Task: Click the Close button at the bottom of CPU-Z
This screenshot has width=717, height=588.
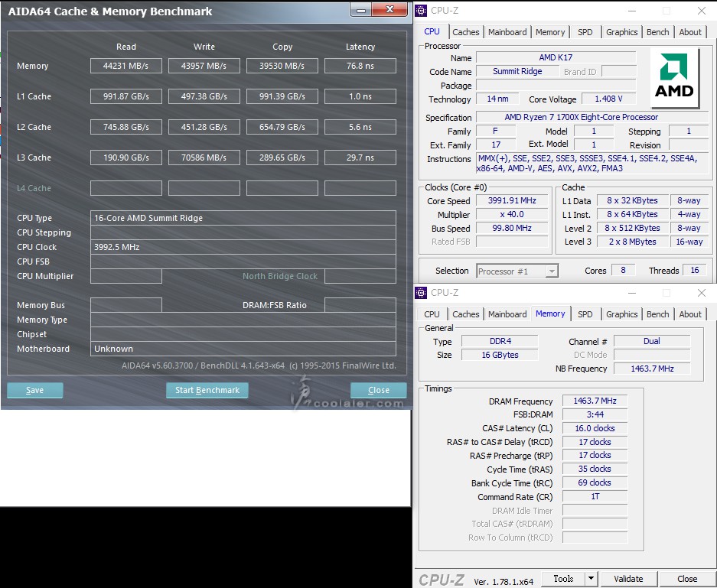Action: [x=687, y=579]
